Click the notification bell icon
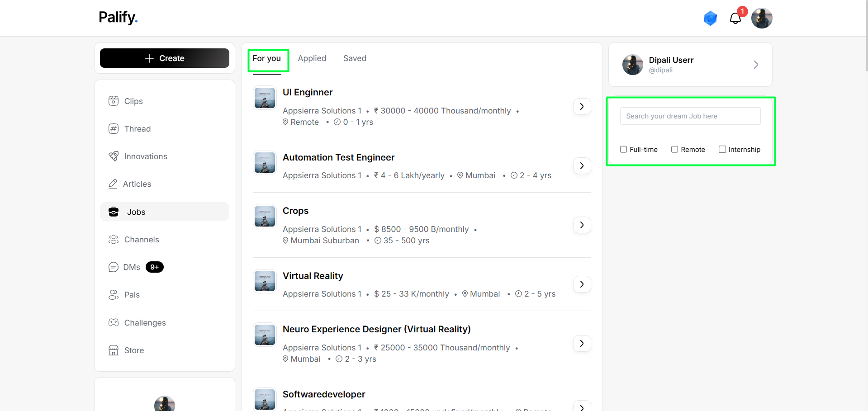The height and width of the screenshot is (411, 868). click(735, 18)
